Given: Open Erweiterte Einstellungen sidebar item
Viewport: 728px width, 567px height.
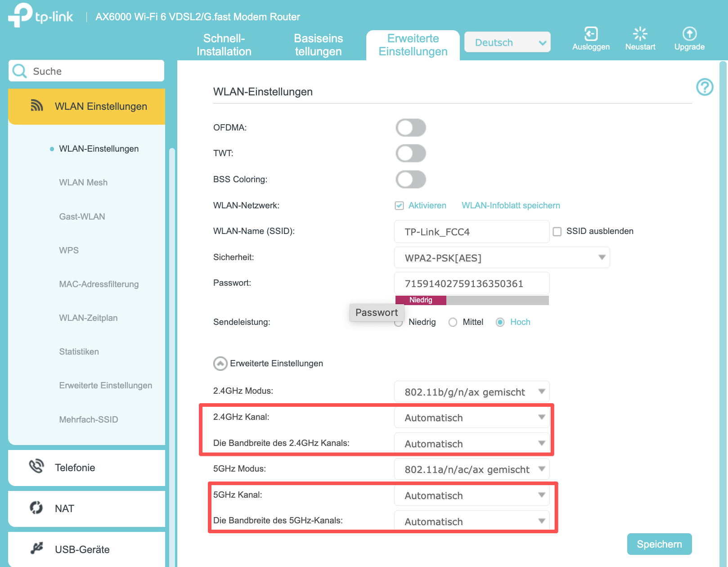Looking at the screenshot, I should tap(106, 385).
